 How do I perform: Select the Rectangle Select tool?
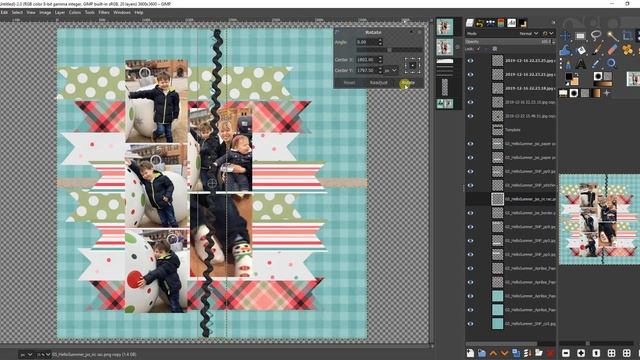click(x=580, y=36)
